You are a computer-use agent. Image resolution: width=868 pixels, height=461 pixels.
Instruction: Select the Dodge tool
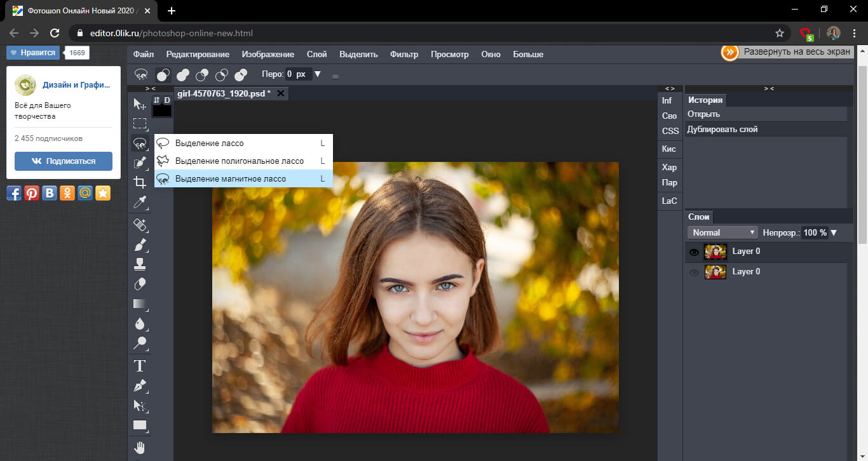coord(140,343)
